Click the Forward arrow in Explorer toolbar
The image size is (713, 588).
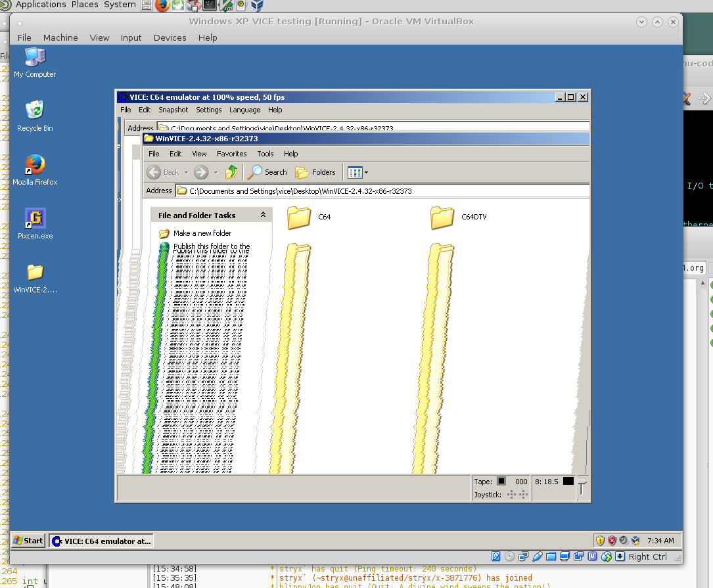coord(201,172)
